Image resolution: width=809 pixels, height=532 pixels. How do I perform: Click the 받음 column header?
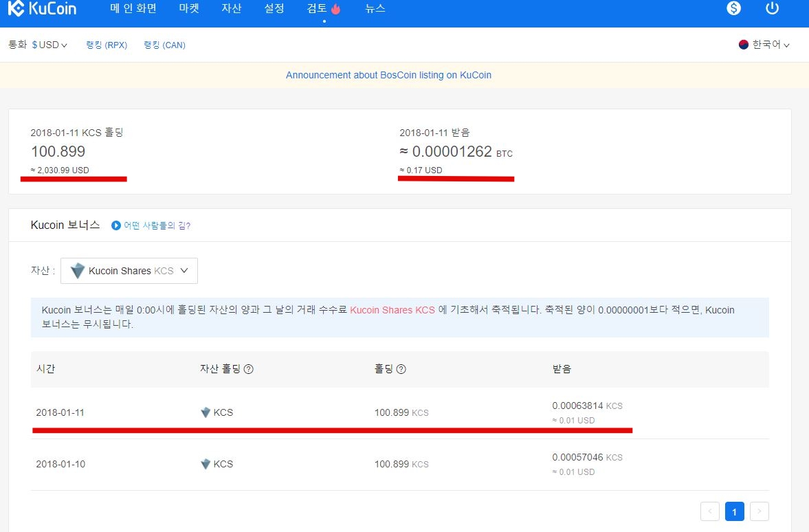coord(562,369)
